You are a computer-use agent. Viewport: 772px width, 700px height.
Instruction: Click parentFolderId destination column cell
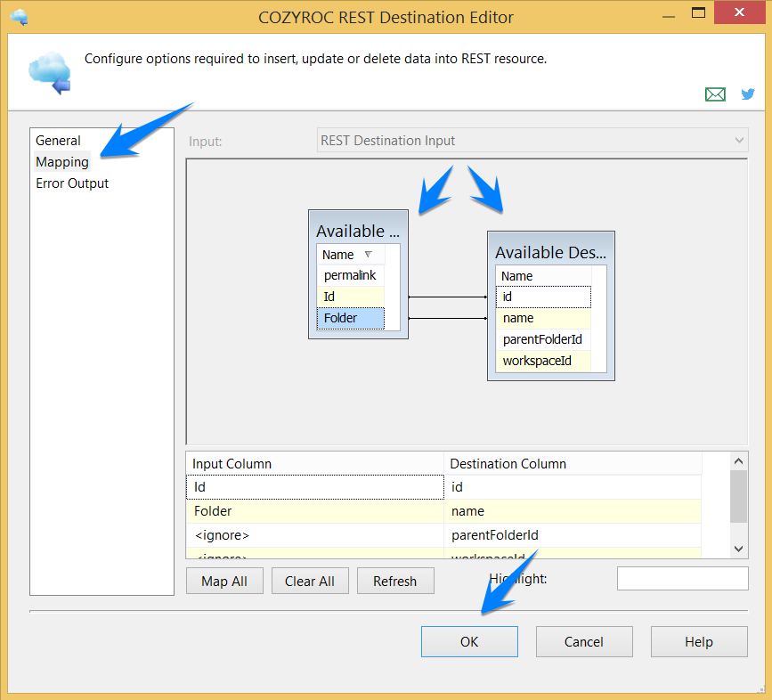click(573, 535)
